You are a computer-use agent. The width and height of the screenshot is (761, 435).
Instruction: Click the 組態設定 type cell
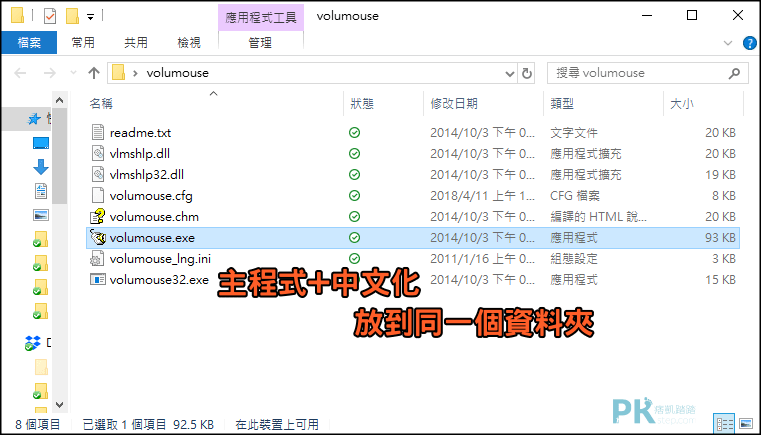(574, 259)
